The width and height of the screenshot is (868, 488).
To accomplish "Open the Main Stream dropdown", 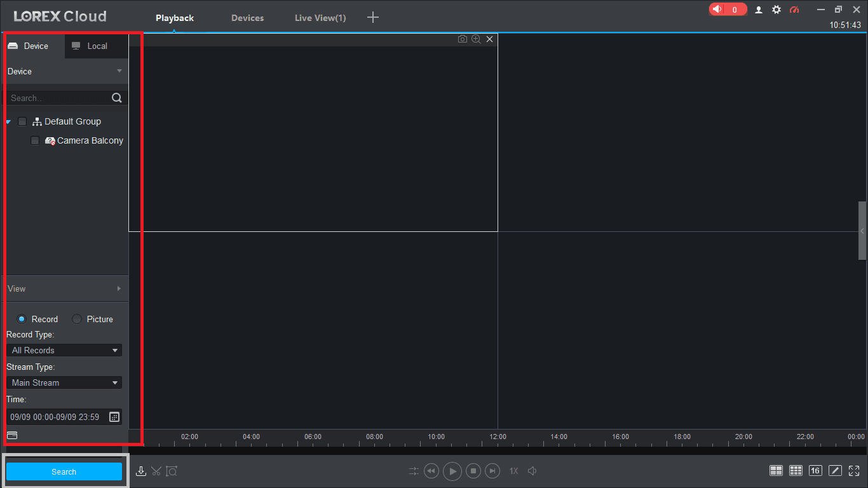I will click(64, 382).
